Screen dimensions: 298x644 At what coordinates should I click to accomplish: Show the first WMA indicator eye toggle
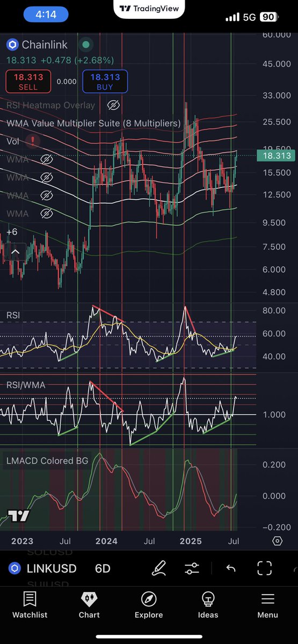pyautogui.click(x=46, y=159)
